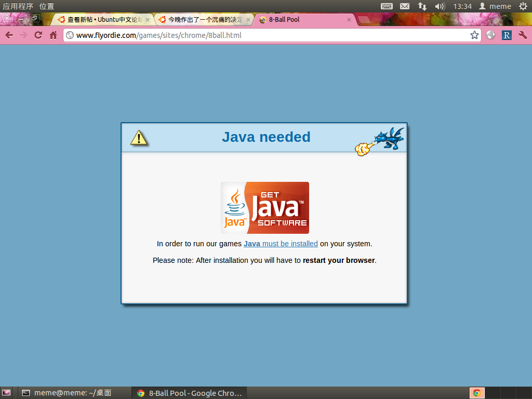Open a new tab with the new-tab button

pos(364,20)
